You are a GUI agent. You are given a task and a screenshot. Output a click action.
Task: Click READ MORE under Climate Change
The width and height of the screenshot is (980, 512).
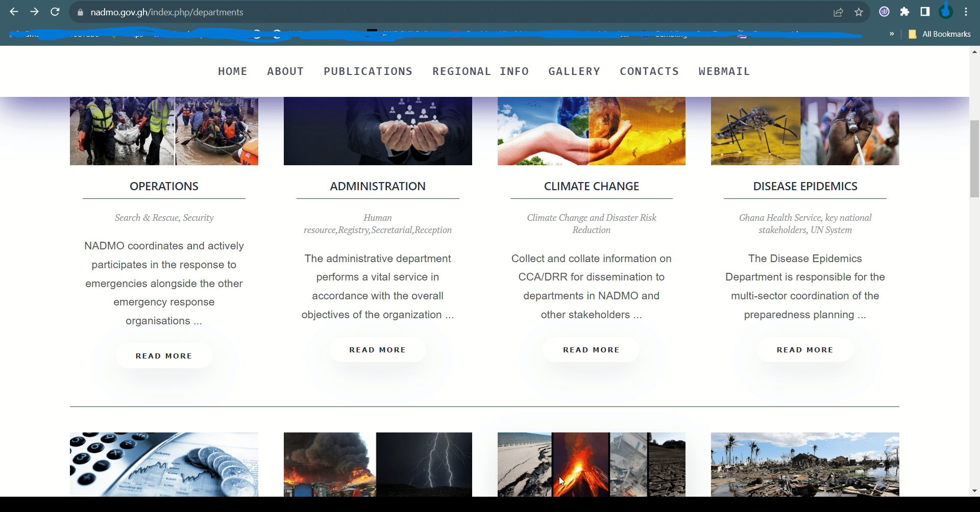[x=591, y=350]
